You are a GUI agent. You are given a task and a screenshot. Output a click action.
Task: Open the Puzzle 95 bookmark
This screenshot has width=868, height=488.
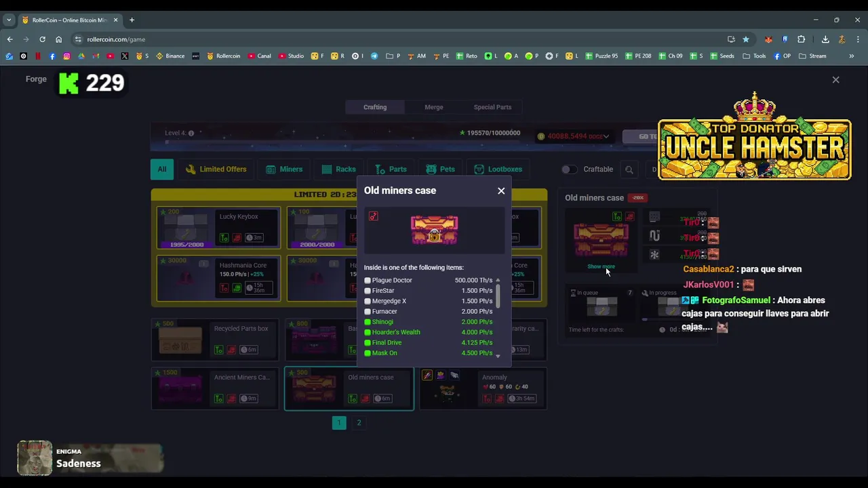pyautogui.click(x=601, y=56)
